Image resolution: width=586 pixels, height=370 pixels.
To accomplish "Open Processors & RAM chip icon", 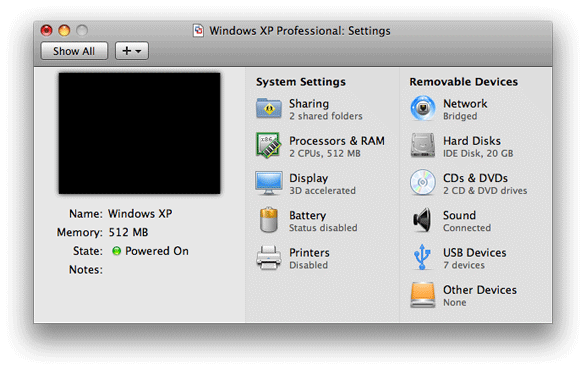I will [268, 145].
